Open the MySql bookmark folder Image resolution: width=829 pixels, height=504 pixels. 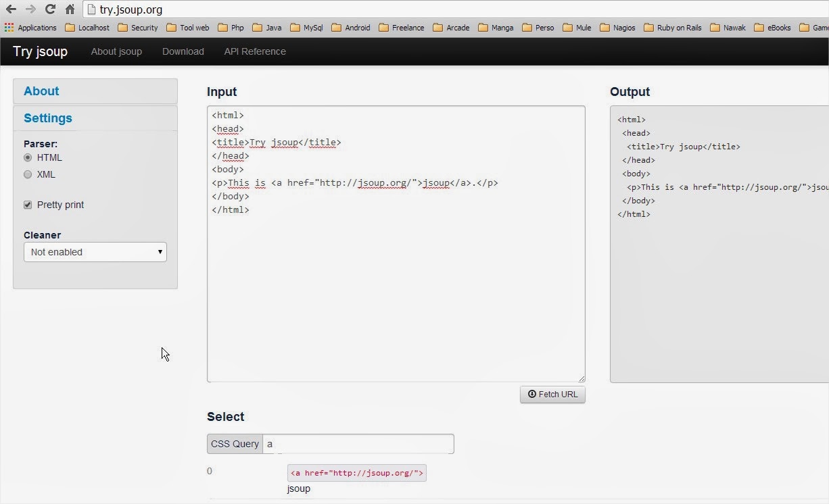[x=306, y=28]
